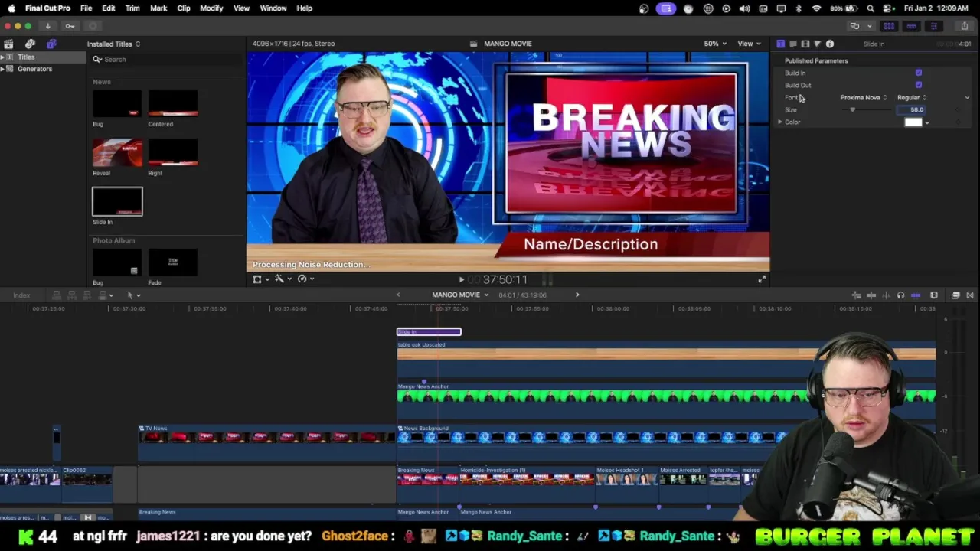The image size is (980, 551).
Task: Open the Import Media arrow button
Action: 47,26
